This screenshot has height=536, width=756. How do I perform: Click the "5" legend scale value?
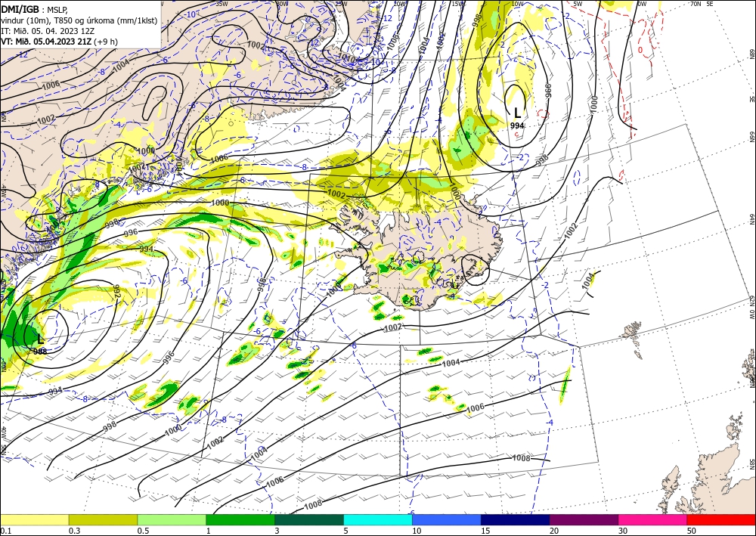tap(346, 531)
